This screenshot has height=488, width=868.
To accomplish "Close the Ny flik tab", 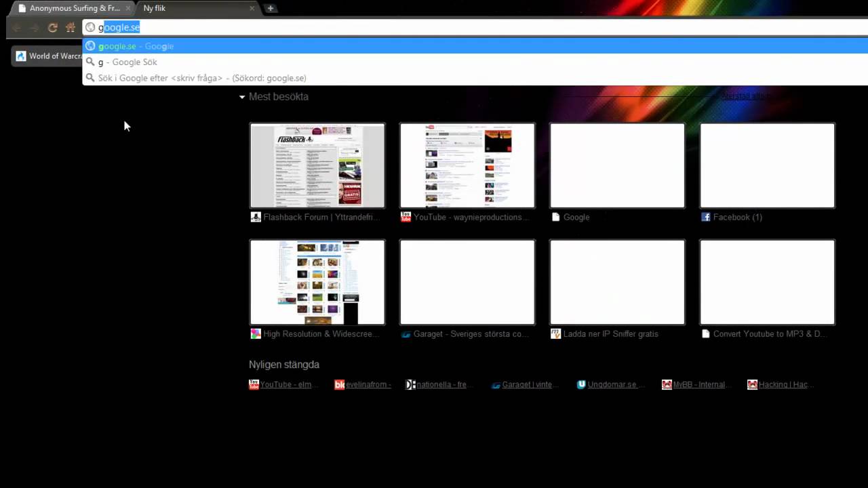I will coord(252,8).
